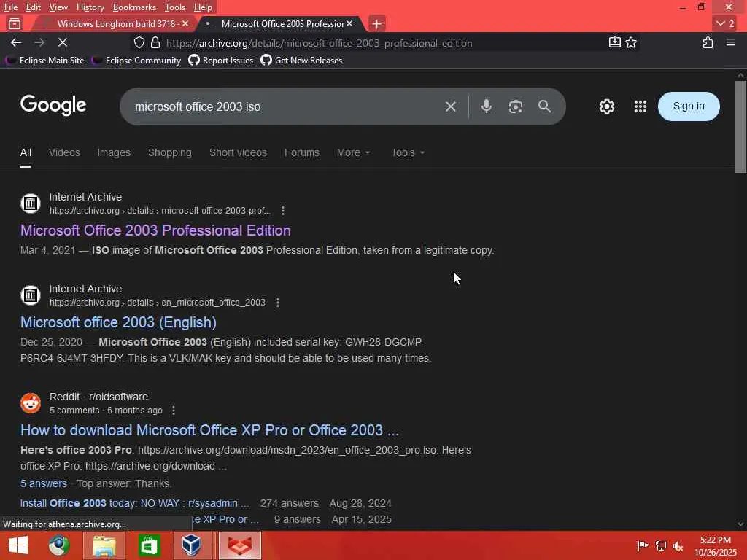Expand the Tools dropdown
This screenshot has width=747, height=560.
click(408, 152)
